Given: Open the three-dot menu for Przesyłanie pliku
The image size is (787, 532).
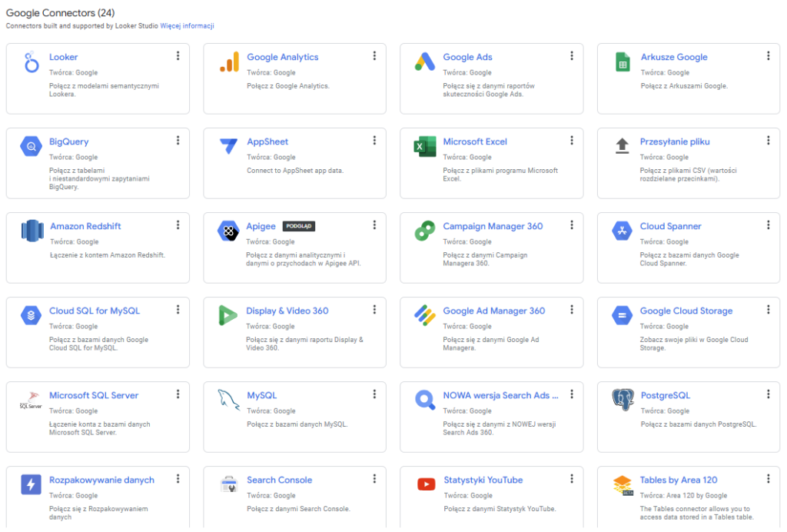Looking at the screenshot, I should point(768,140).
